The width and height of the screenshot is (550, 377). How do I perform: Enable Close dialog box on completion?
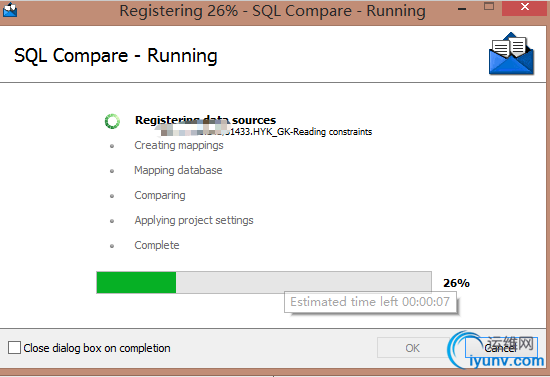[x=14, y=348]
